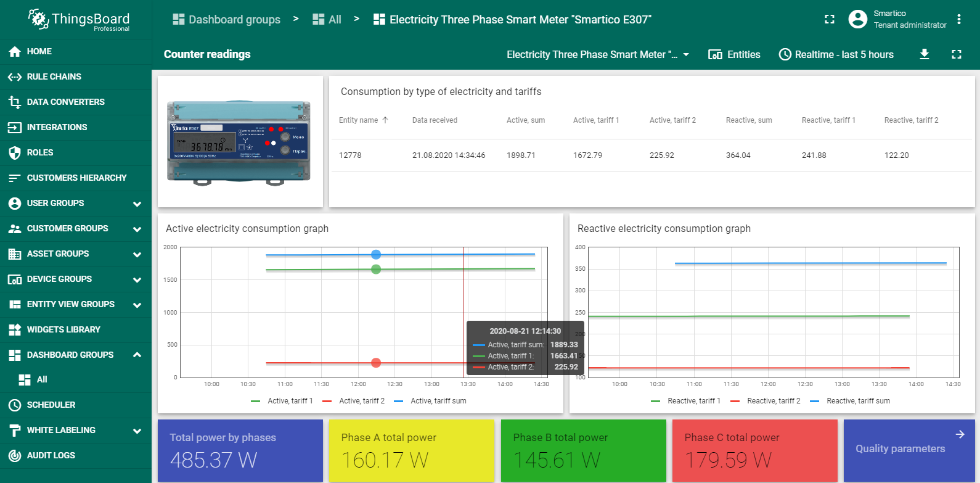
Task: Expand the User Groups sidebar section
Action: pos(137,204)
